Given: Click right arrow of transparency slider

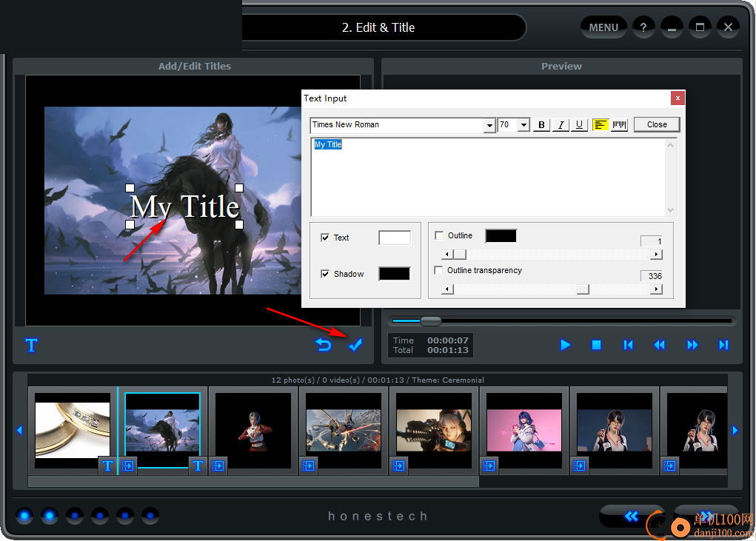Looking at the screenshot, I should [x=656, y=289].
